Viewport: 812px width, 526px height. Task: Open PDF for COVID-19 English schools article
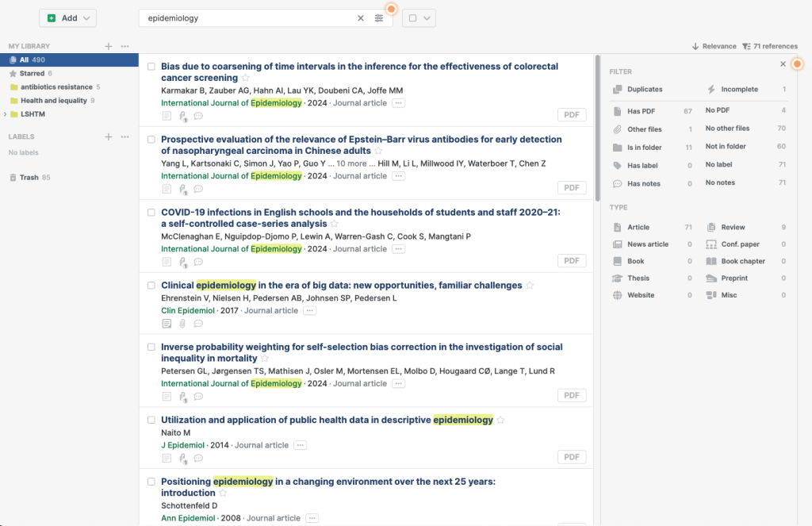pyautogui.click(x=571, y=261)
